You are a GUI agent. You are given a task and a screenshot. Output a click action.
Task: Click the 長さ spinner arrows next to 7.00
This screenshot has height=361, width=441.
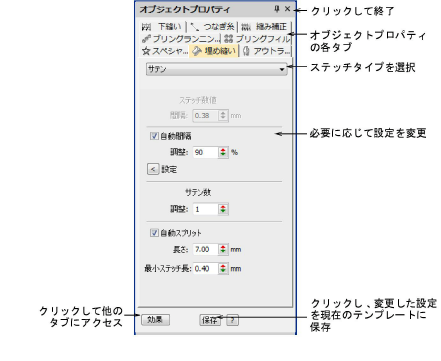[223, 249]
